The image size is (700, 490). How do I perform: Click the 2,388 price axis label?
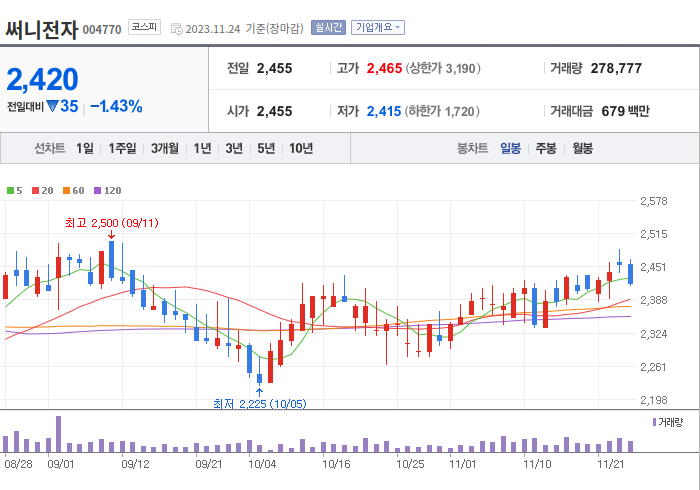click(654, 300)
